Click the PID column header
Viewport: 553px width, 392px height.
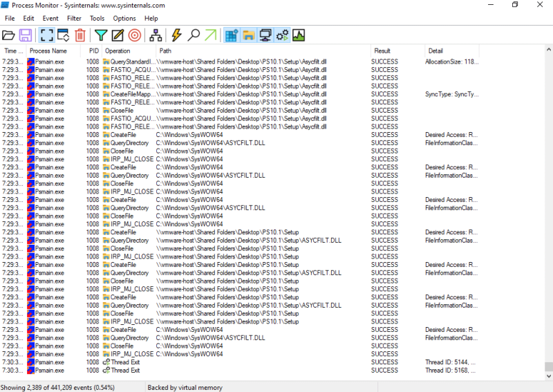[91, 50]
